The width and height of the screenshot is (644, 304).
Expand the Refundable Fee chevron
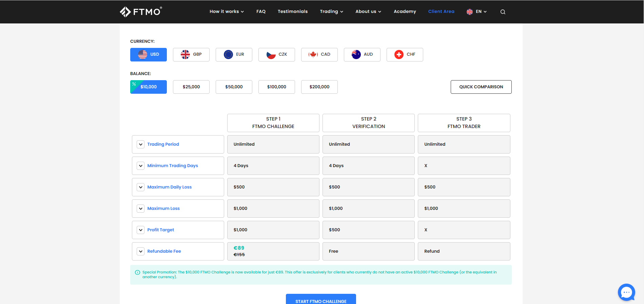[141, 251]
